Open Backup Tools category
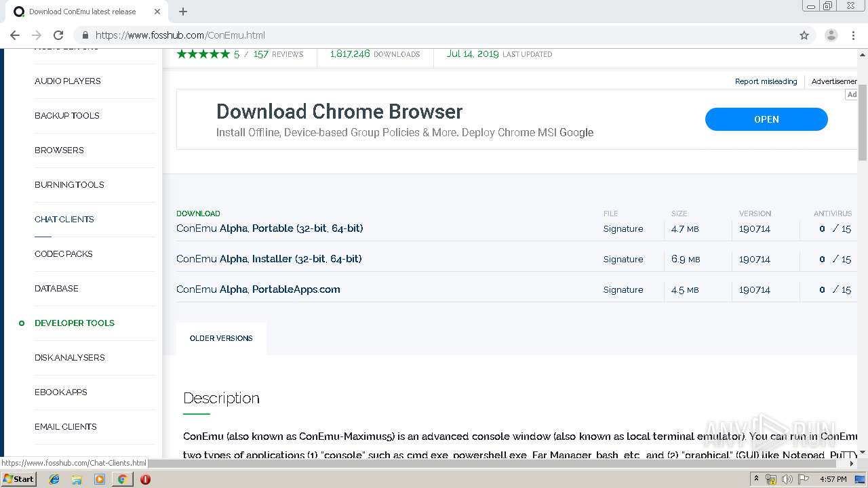The width and height of the screenshot is (868, 488). pyautogui.click(x=66, y=115)
